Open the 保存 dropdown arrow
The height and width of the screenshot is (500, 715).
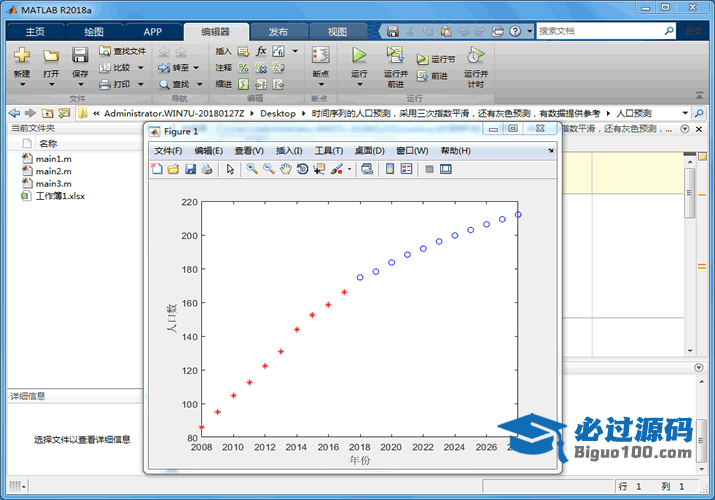point(80,84)
